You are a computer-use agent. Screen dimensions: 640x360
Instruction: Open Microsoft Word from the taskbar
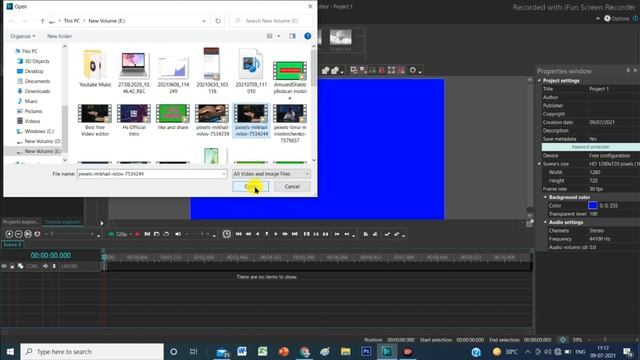point(242,351)
